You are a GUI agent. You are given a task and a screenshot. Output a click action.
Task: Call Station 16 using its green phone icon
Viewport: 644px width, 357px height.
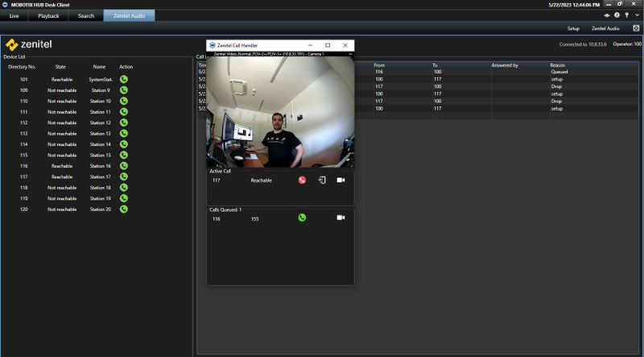pos(124,165)
